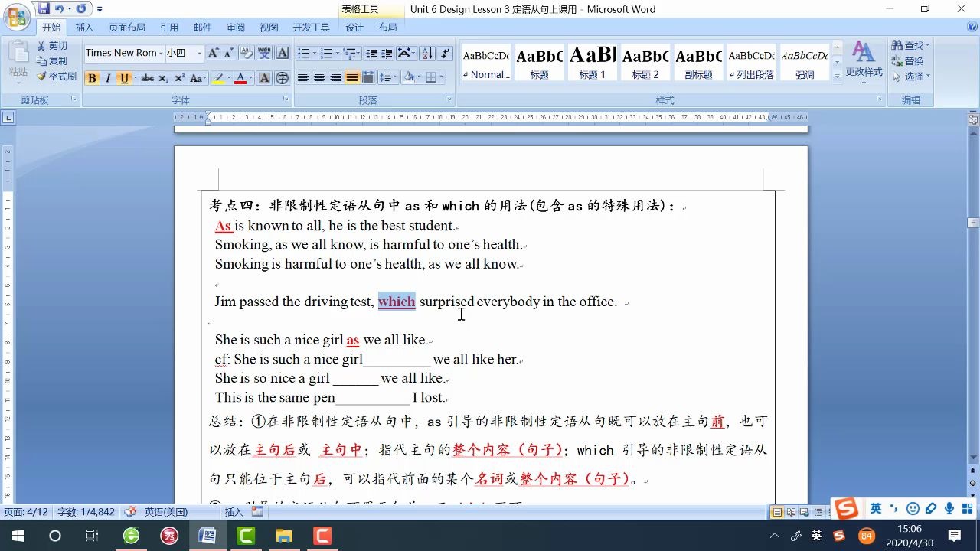Toggle italic formatting
The height and width of the screenshot is (551, 980).
coord(107,78)
